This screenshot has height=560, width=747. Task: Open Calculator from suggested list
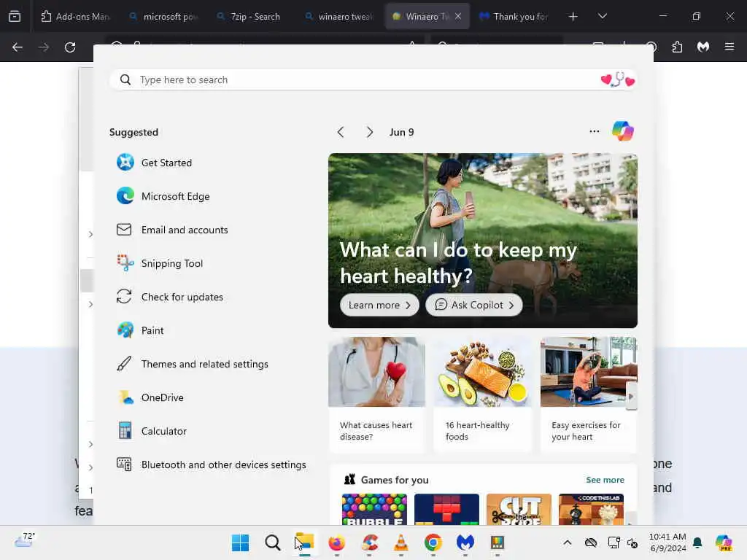(152, 431)
